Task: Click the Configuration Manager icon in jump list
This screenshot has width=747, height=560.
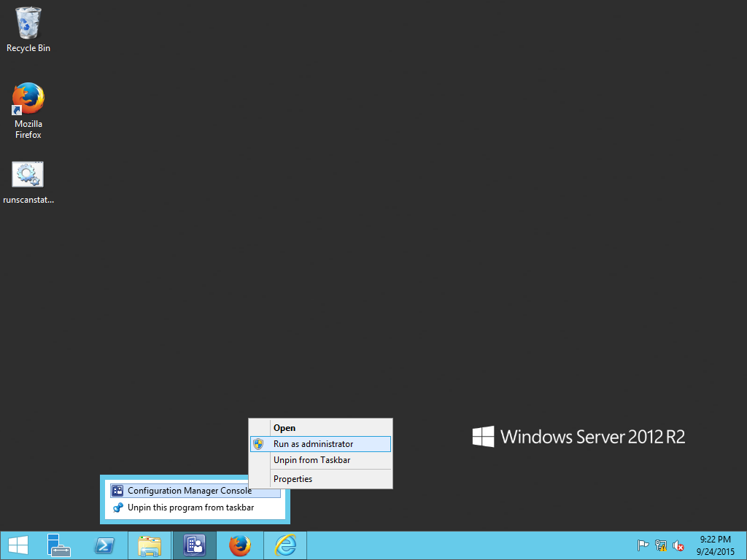Action: point(117,491)
